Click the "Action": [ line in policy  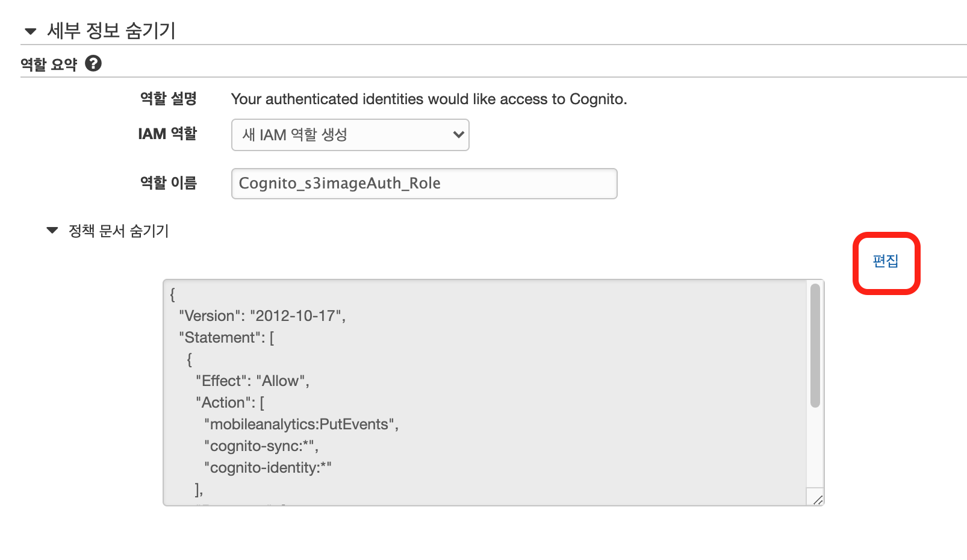tap(230, 402)
